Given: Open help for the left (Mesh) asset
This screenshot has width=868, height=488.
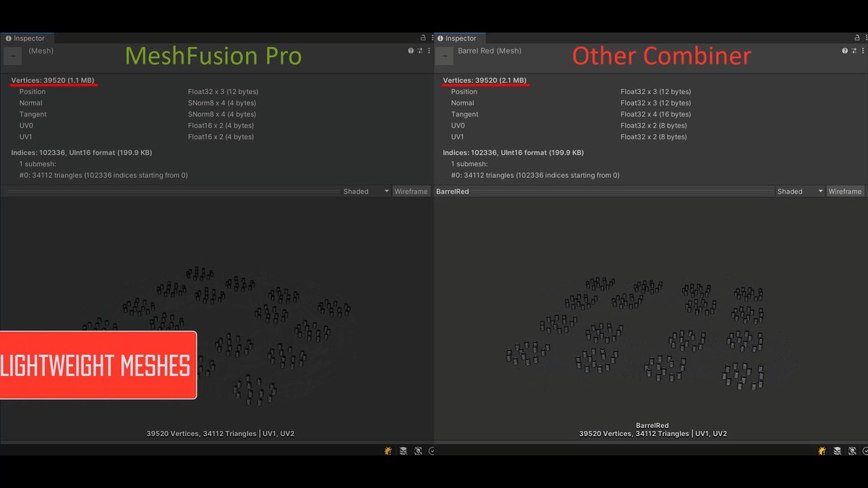Looking at the screenshot, I should point(411,51).
